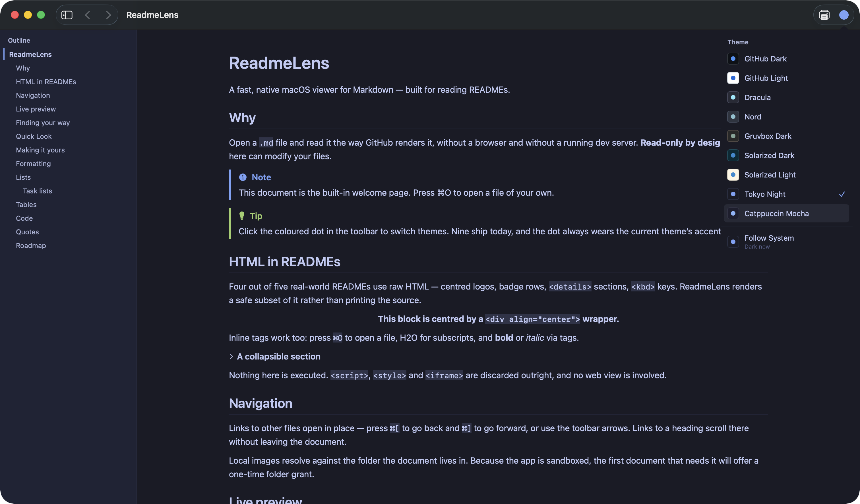860x504 pixels.
Task: Open Finding your way outline item
Action: (x=43, y=123)
